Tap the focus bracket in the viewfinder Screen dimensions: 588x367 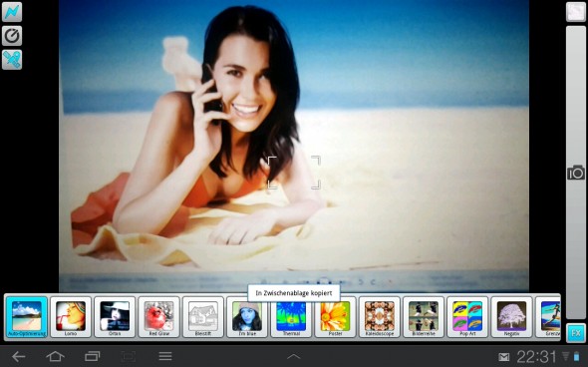[x=294, y=173]
